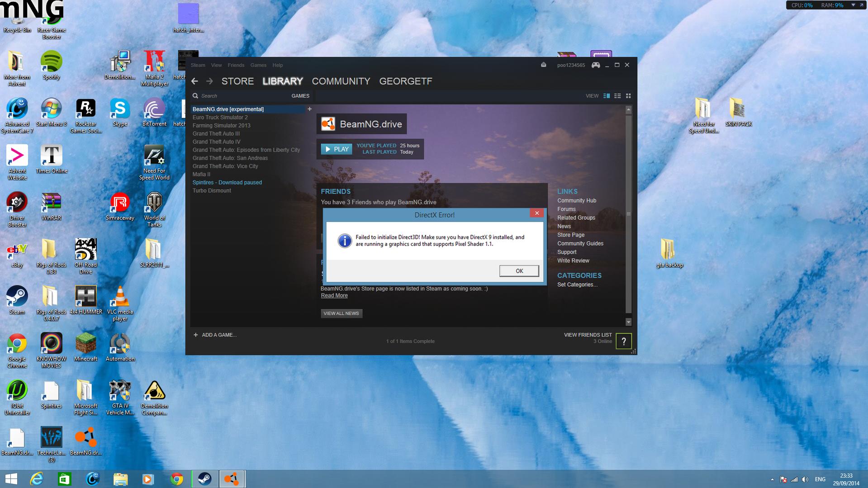Select Grand Theft Auto IV
This screenshot has width=868, height=488.
pyautogui.click(x=217, y=142)
